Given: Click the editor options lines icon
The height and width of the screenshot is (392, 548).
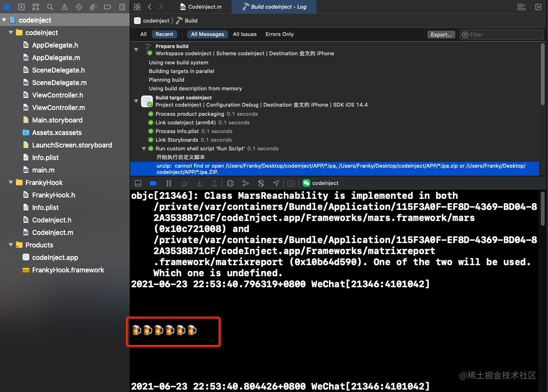Looking at the screenshot, I should (x=522, y=7).
